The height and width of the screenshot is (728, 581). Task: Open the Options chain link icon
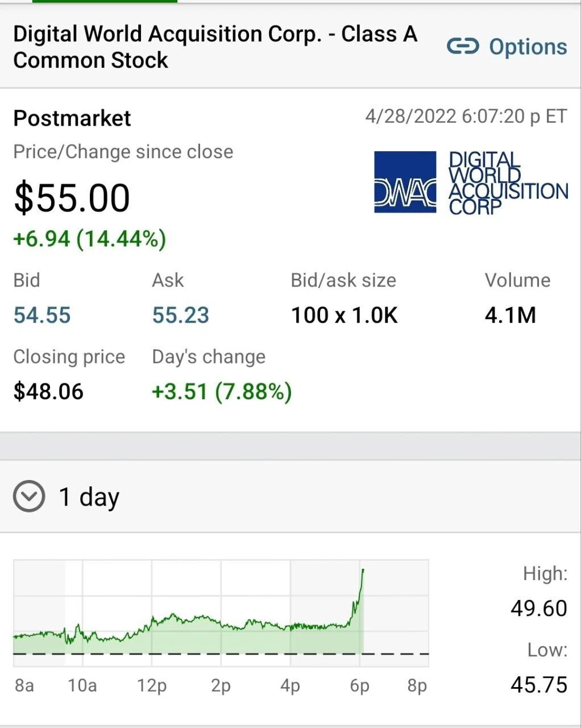tap(463, 47)
